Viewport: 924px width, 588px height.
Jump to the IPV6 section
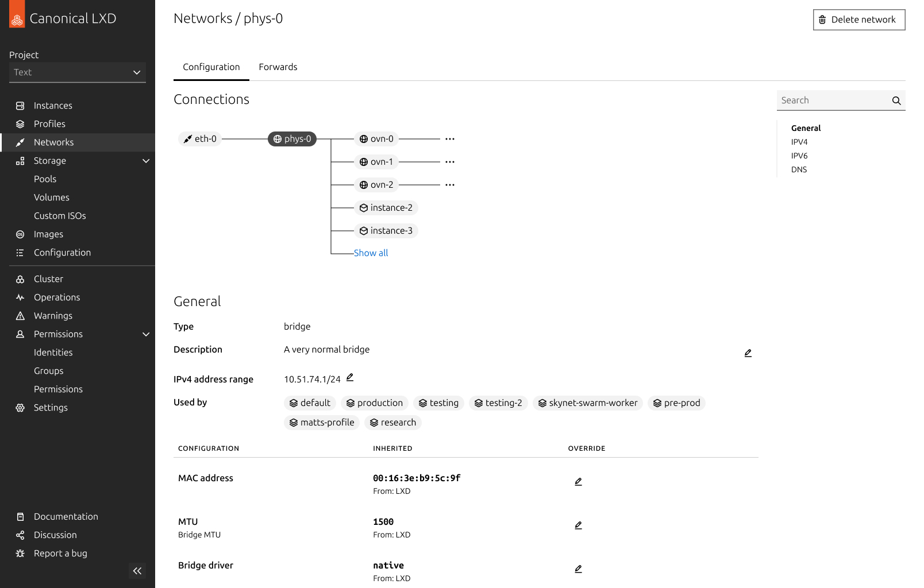coord(799,156)
